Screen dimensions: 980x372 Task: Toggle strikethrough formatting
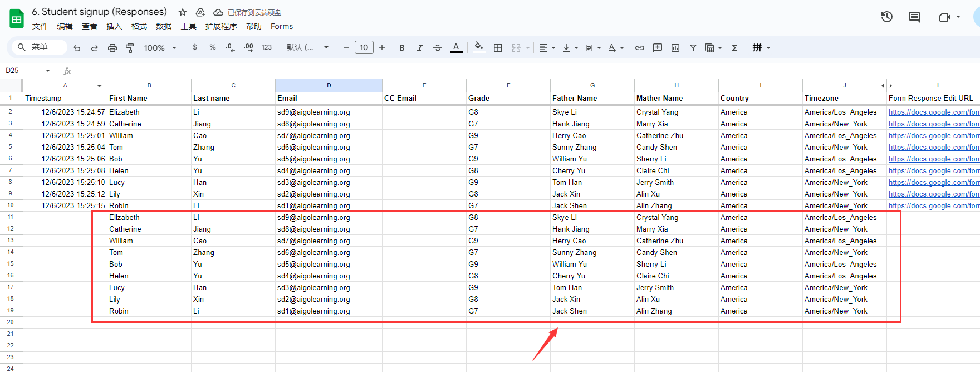pyautogui.click(x=437, y=48)
